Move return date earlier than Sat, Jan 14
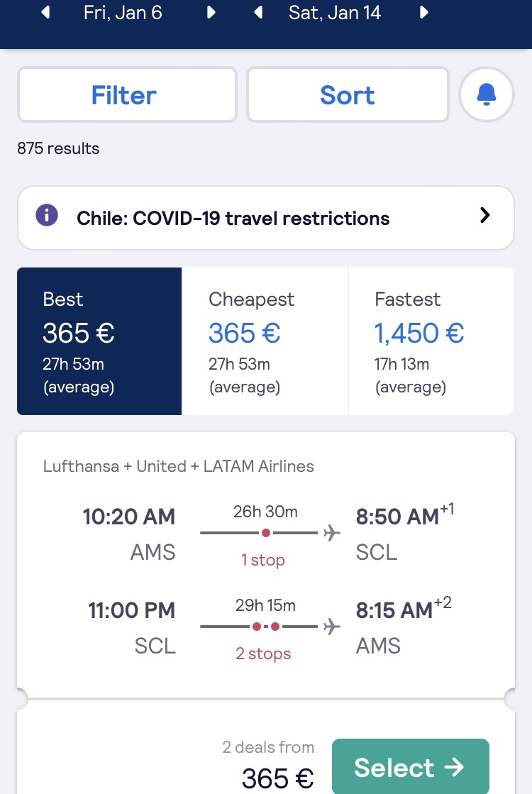 click(x=259, y=12)
